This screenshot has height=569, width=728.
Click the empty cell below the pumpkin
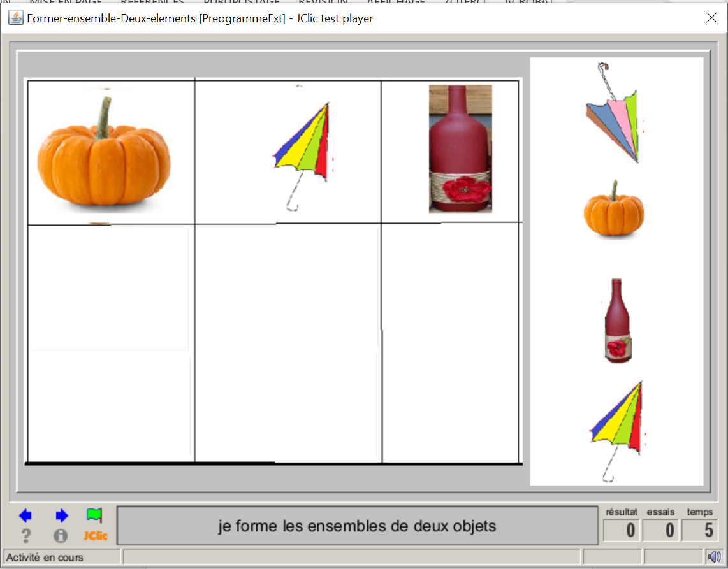tap(110, 343)
